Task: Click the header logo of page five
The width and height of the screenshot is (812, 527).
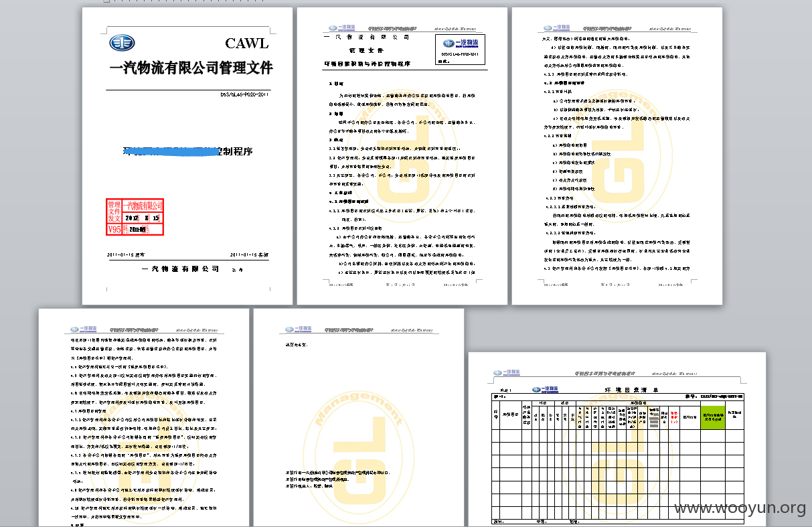Action: [299, 329]
